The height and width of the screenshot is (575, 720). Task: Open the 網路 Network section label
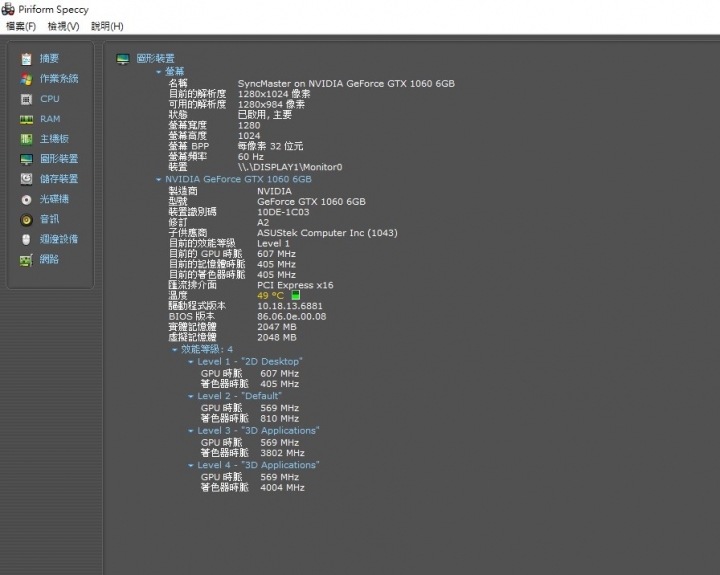(x=49, y=259)
